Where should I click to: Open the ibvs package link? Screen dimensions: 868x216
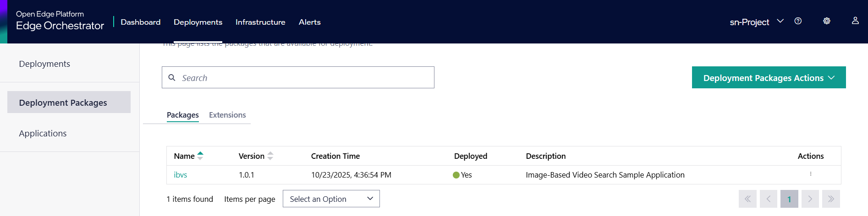181,175
